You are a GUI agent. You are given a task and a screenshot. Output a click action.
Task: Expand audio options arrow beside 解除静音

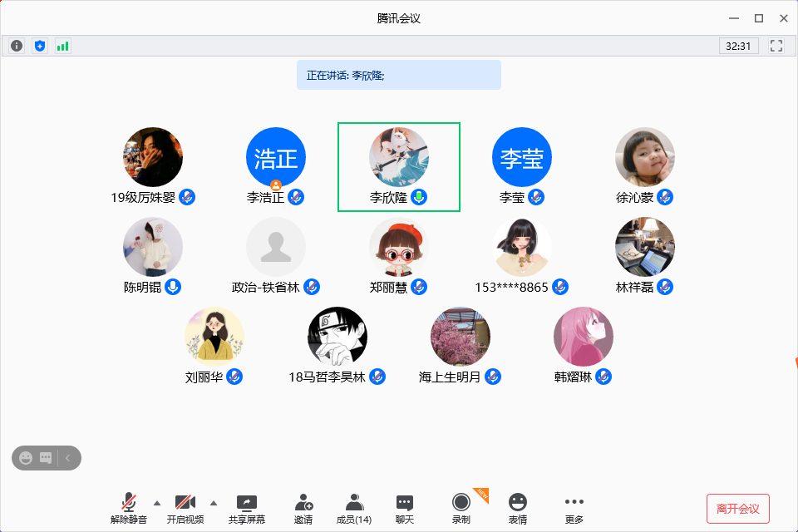click(x=156, y=502)
